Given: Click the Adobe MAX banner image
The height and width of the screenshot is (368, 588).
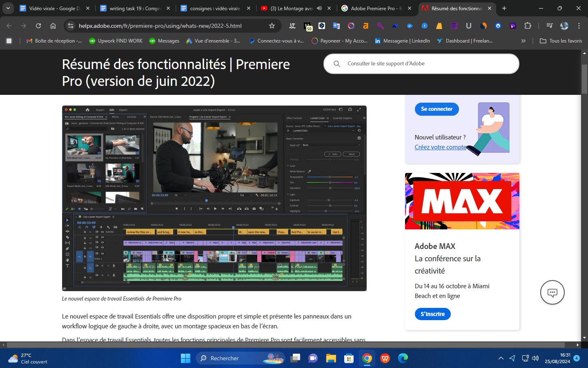Looking at the screenshot, I should (462, 201).
